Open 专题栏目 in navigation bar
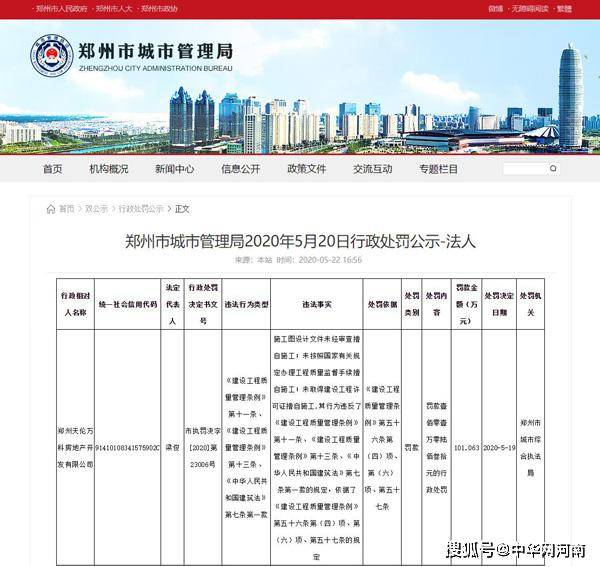This screenshot has height=567, width=600. [x=439, y=169]
